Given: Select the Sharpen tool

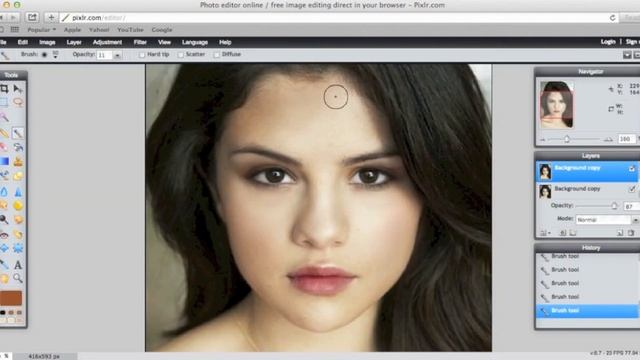Looking at the screenshot, I should (x=18, y=191).
